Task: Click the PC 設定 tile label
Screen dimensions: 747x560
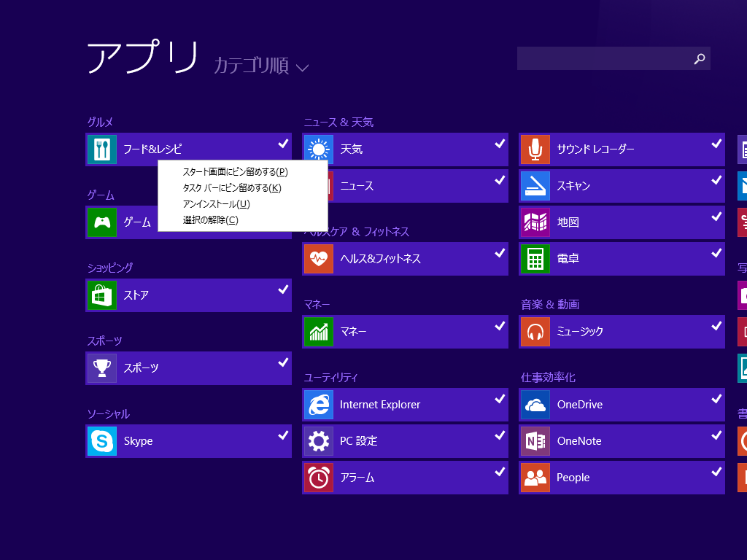Action: [359, 441]
